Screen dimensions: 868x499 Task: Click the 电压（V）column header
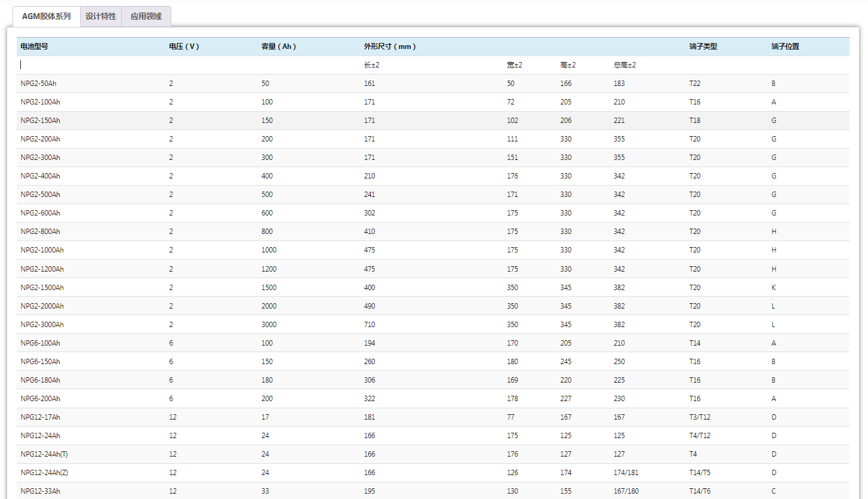pos(184,47)
